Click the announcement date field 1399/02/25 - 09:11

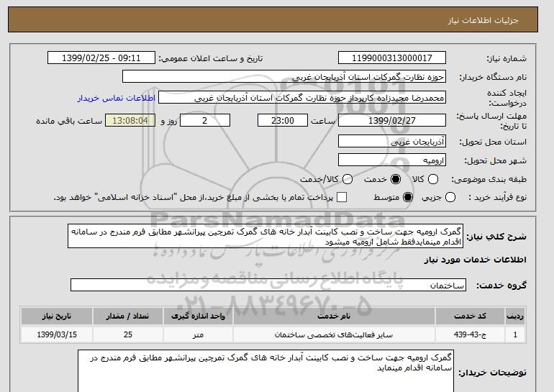point(101,58)
